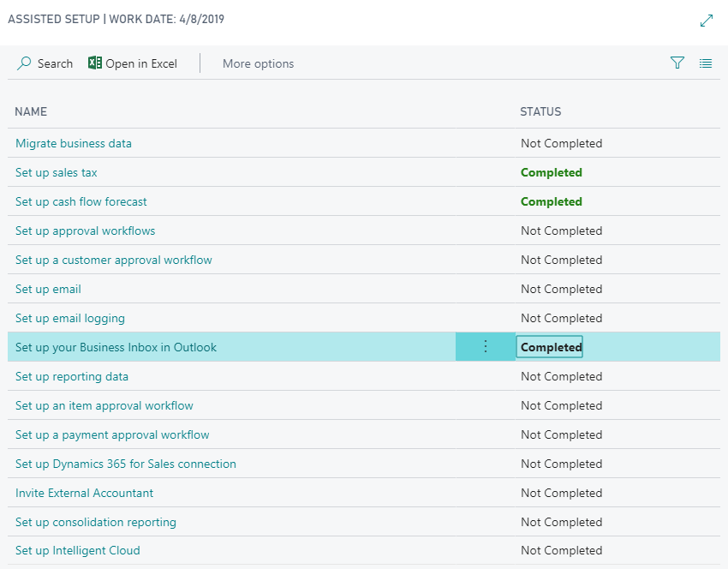Screen dimensions: 728x569
Task: Open the row ellipsis menu on selected row
Action: pos(485,346)
